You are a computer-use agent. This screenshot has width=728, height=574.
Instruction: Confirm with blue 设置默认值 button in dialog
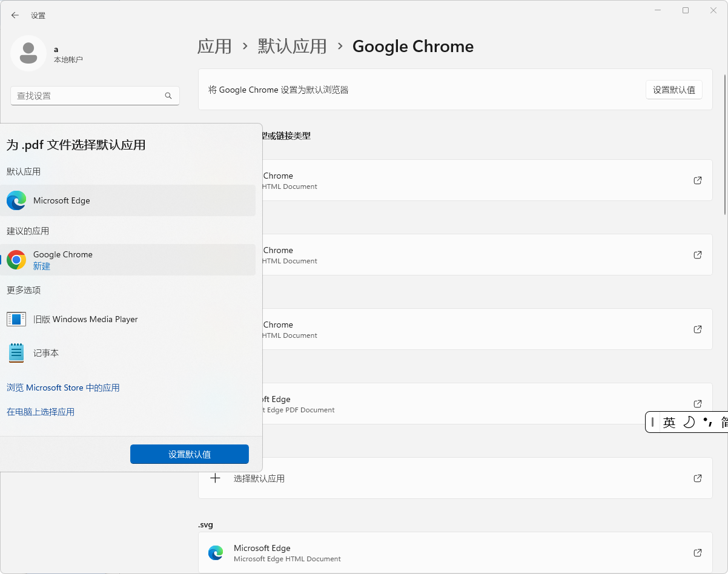coord(190,454)
